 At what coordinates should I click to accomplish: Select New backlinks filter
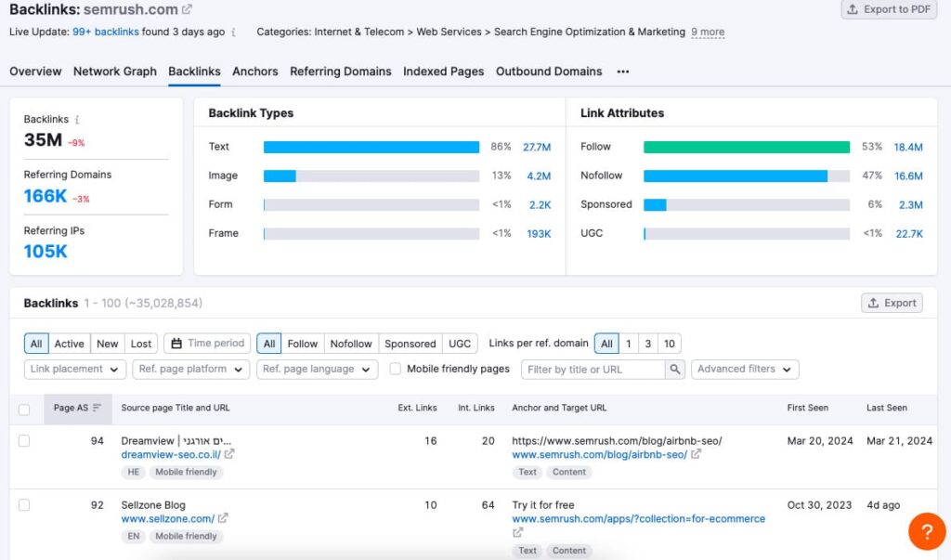pyautogui.click(x=108, y=344)
